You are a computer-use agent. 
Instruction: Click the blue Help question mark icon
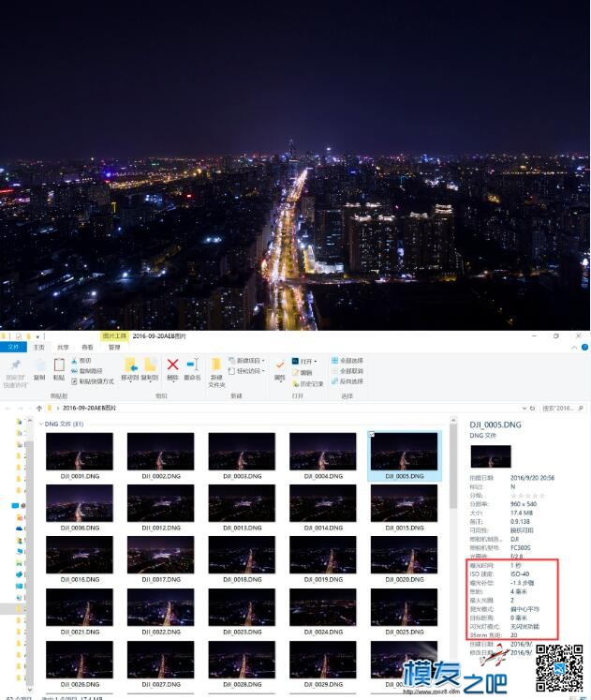584,347
